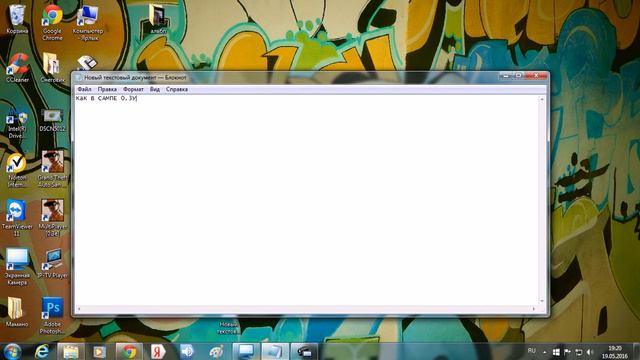Click the speaker app taskbar icon
Image resolution: width=640 pixels, height=360 pixels.
coord(187,352)
